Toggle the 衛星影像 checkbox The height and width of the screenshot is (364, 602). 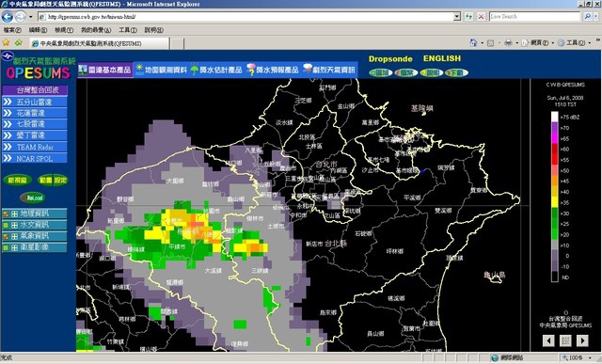pos(6,247)
